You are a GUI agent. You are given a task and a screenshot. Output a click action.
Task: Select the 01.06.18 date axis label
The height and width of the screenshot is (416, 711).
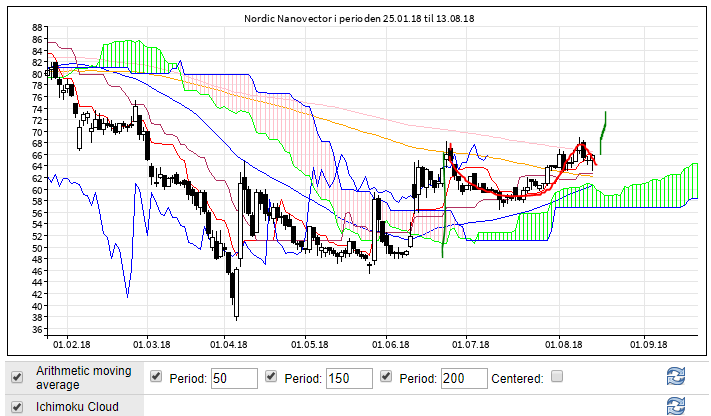390,344
